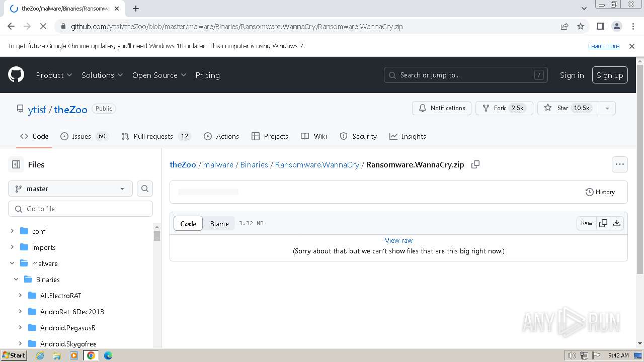Click Sign in
Image resolution: width=644 pixels, height=362 pixels.
[x=572, y=75]
